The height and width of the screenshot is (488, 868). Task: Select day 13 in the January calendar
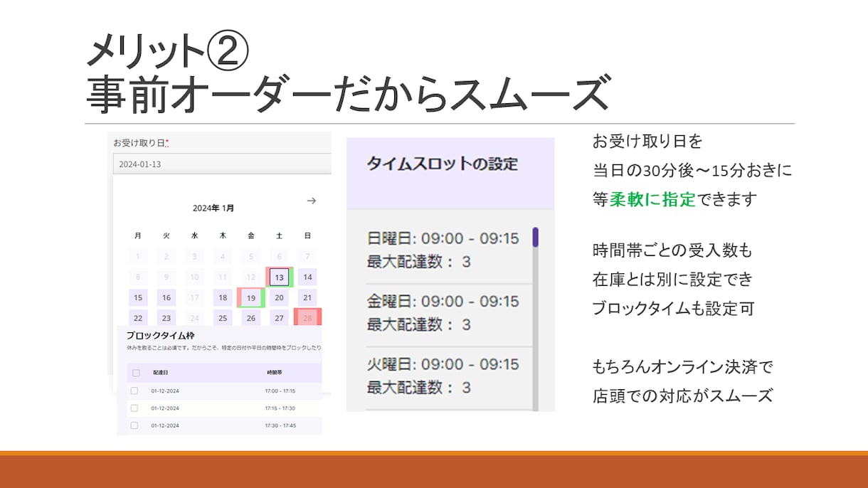click(x=280, y=277)
